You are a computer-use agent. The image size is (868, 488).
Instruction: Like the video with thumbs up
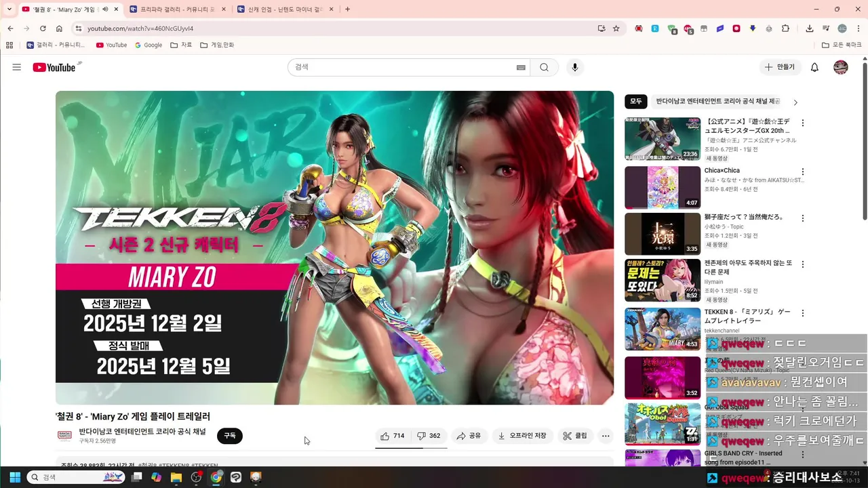pyautogui.click(x=393, y=436)
